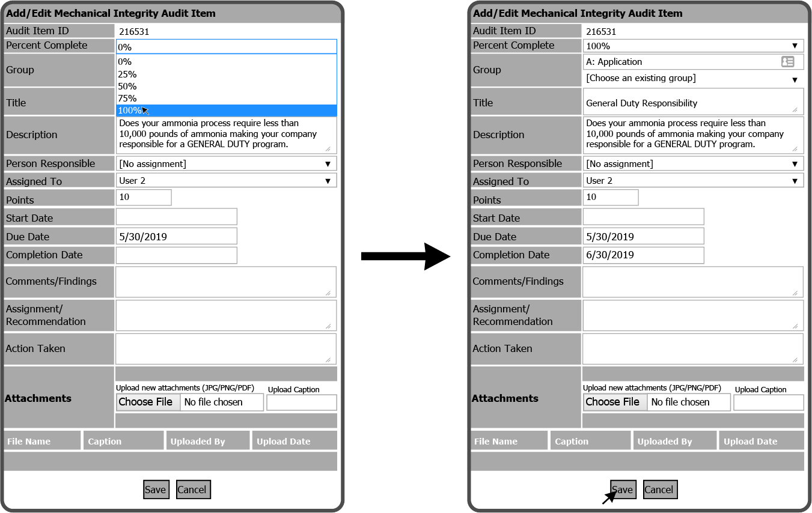Click empty Completion Date field in 0% form
The width and height of the screenshot is (812, 513).
click(176, 255)
